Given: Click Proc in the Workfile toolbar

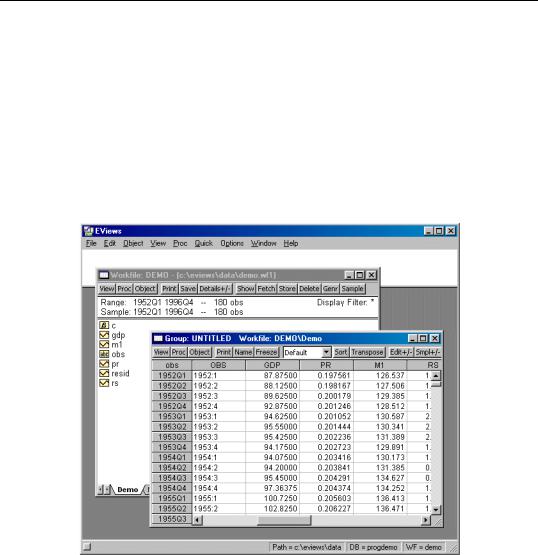Looking at the screenshot, I should [124, 289].
